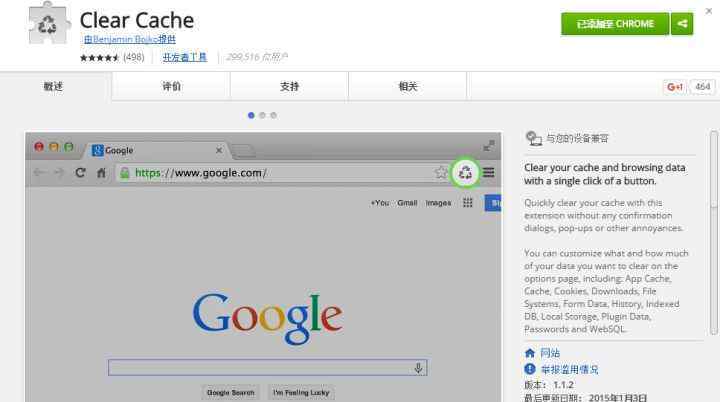Screen dimensions: 720x402
Task: Click the Google Search button
Action: click(x=231, y=393)
